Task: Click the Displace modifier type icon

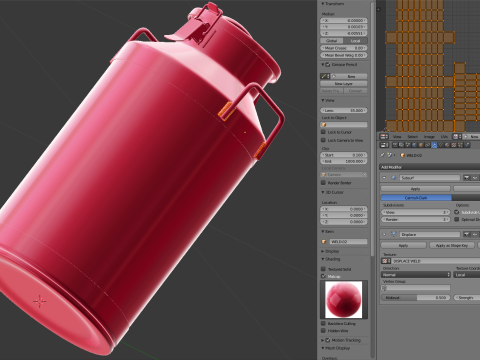Action: (394, 234)
